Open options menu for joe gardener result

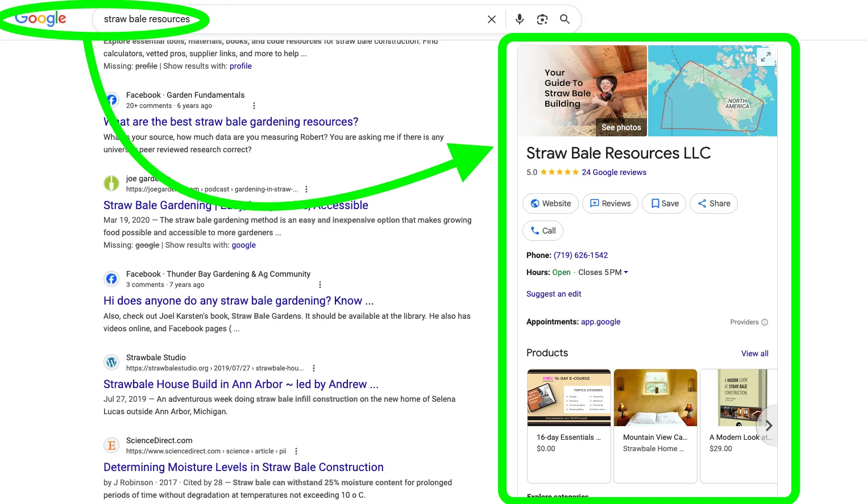306,189
